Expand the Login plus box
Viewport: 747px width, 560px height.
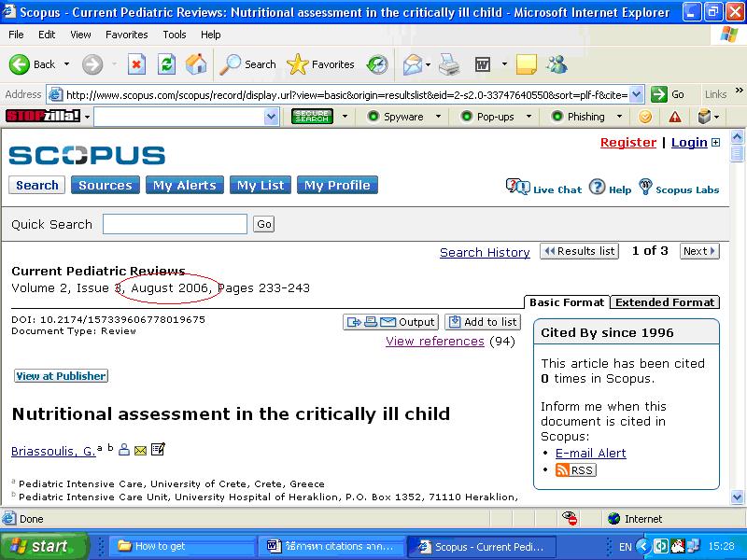coord(715,143)
